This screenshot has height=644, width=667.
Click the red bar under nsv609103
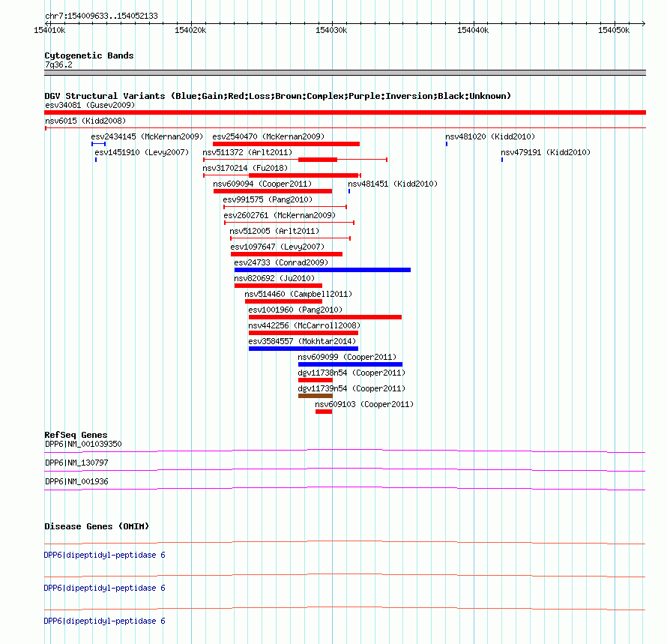(x=324, y=412)
